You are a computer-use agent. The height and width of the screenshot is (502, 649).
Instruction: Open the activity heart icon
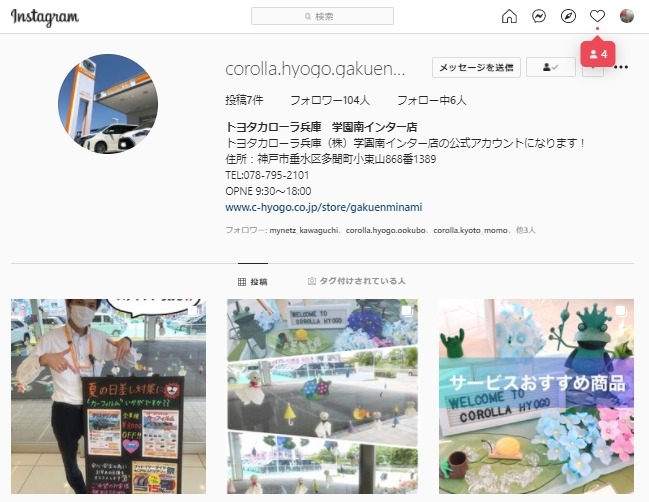point(597,17)
